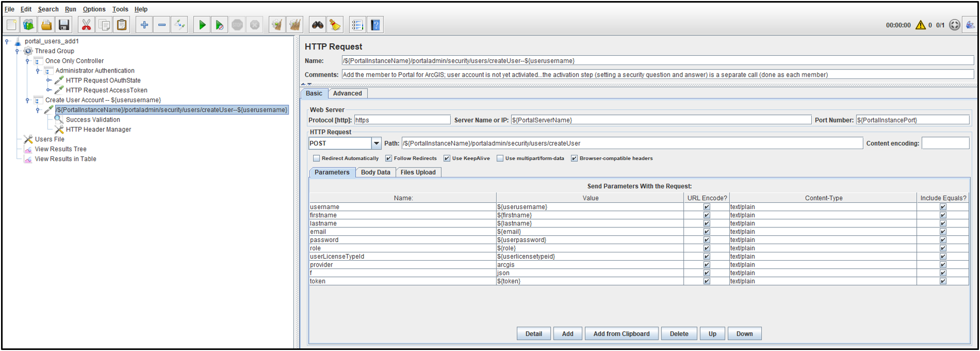Collapse the Once Only Controller node
The width and height of the screenshot is (980, 351).
point(28,61)
